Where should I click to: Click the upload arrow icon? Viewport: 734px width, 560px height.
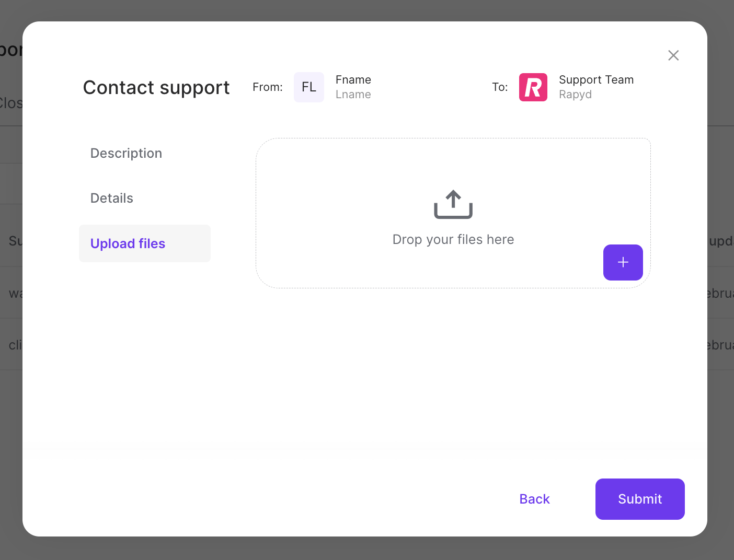453,204
